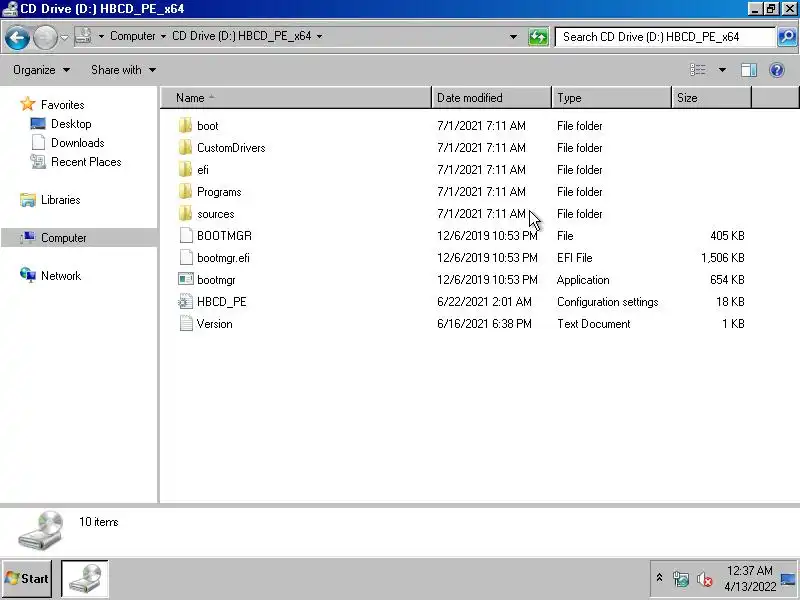Image resolution: width=800 pixels, height=600 pixels.
Task: Open Desktop in navigation pane
Action: coord(71,124)
